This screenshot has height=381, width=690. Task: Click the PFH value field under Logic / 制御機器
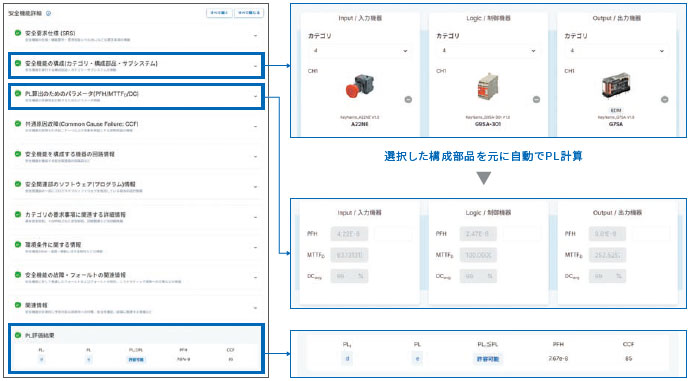(478, 234)
